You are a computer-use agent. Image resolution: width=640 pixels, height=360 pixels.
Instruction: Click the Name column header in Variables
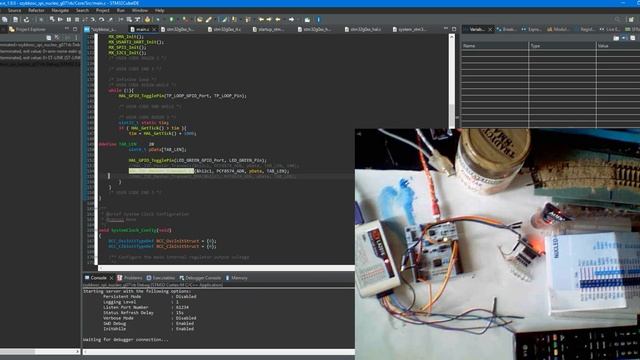point(495,46)
